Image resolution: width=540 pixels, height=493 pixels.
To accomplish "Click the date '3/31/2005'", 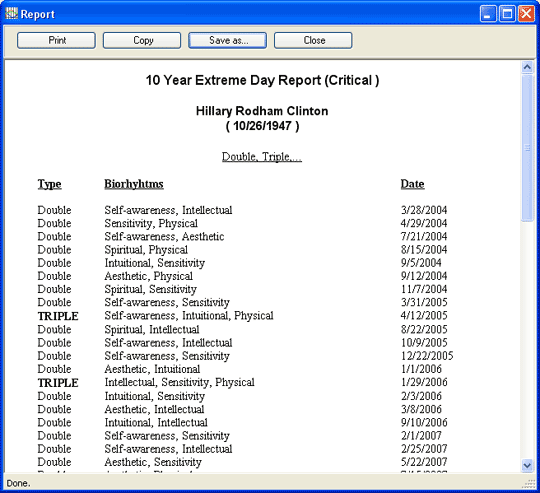I will (424, 302).
